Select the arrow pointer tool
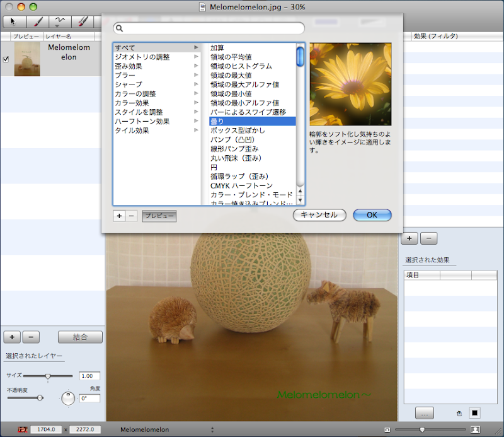This screenshot has height=437, width=504. click(14, 21)
